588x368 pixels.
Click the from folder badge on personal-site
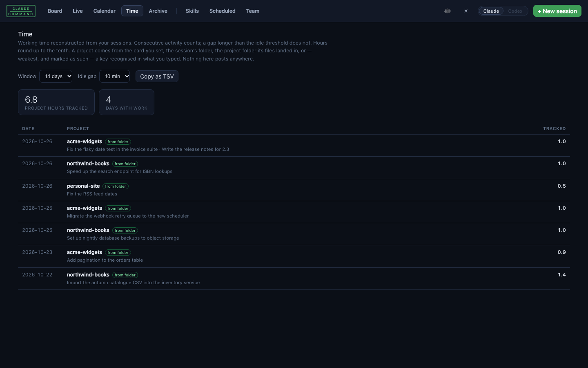tap(116, 186)
